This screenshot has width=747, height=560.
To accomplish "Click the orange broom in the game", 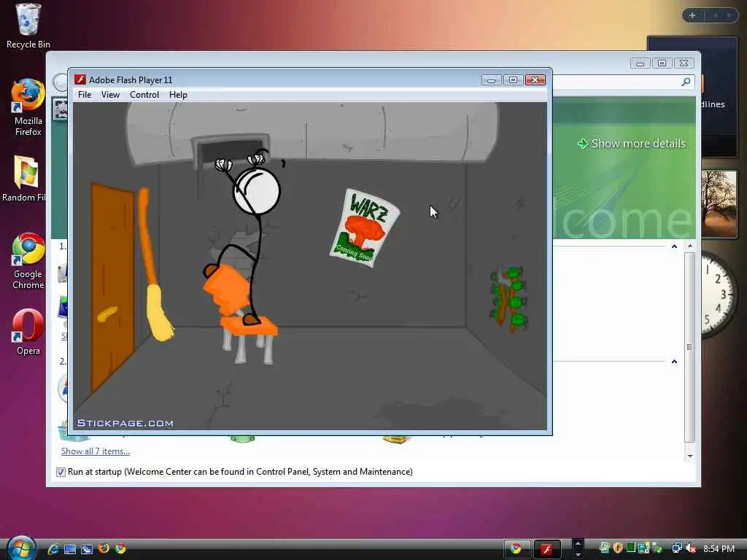I will pyautogui.click(x=154, y=264).
